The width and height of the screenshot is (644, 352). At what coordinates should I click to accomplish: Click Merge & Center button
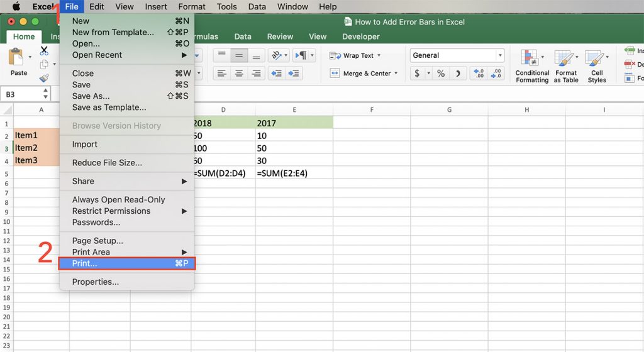(x=360, y=74)
